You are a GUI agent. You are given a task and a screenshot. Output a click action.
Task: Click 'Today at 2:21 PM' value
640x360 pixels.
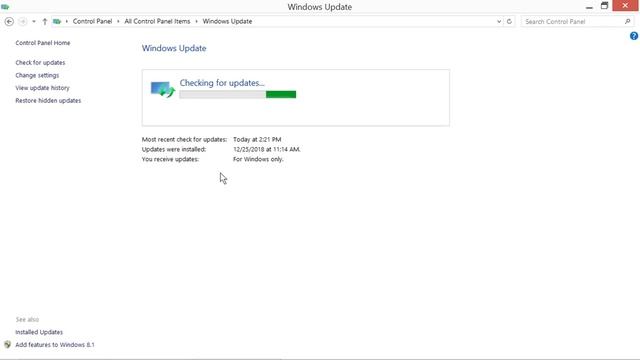click(257, 140)
